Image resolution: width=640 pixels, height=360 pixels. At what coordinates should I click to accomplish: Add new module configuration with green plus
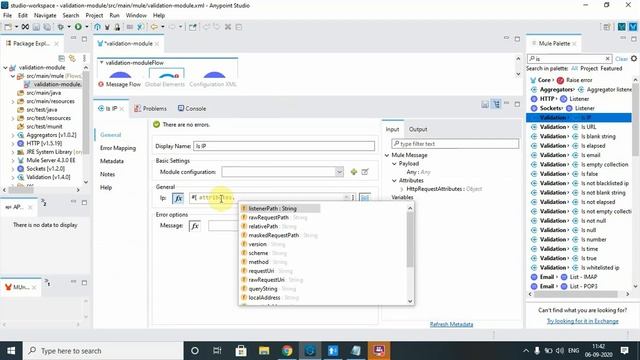coord(354,172)
